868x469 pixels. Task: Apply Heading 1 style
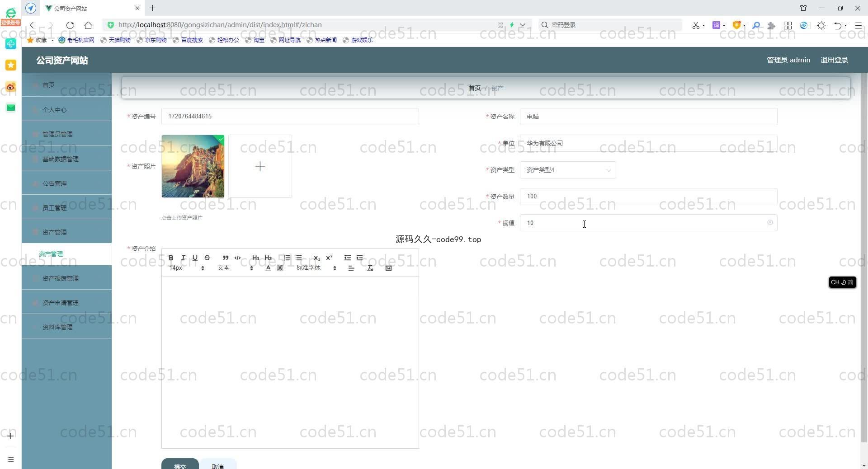click(x=256, y=258)
